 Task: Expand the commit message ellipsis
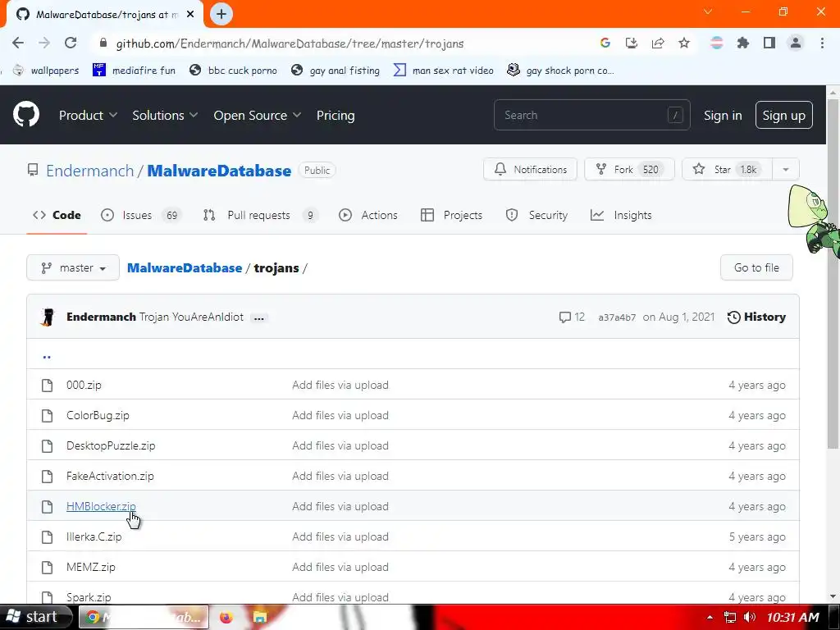259,317
